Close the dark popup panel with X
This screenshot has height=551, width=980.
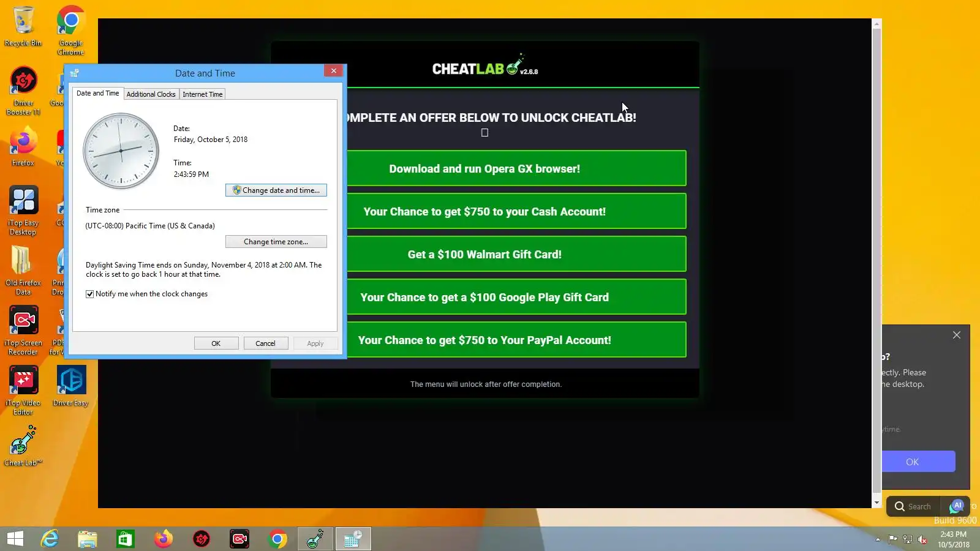957,335
